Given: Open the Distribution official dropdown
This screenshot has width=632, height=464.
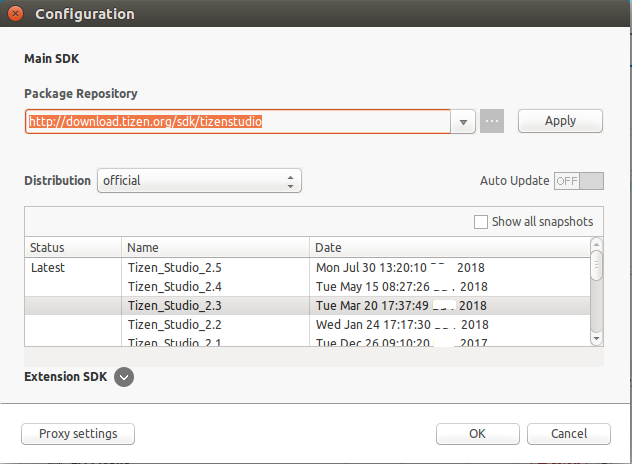Looking at the screenshot, I should coord(199,181).
